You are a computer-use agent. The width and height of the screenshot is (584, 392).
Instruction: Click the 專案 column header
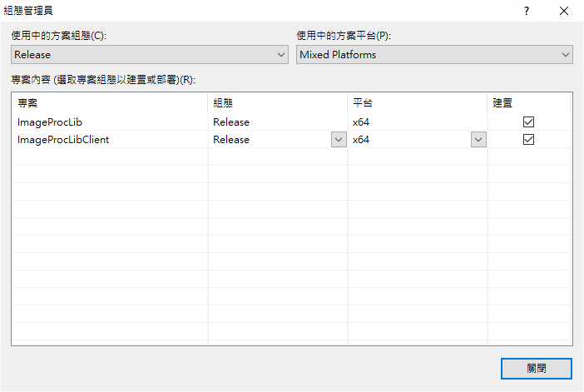tap(110, 103)
